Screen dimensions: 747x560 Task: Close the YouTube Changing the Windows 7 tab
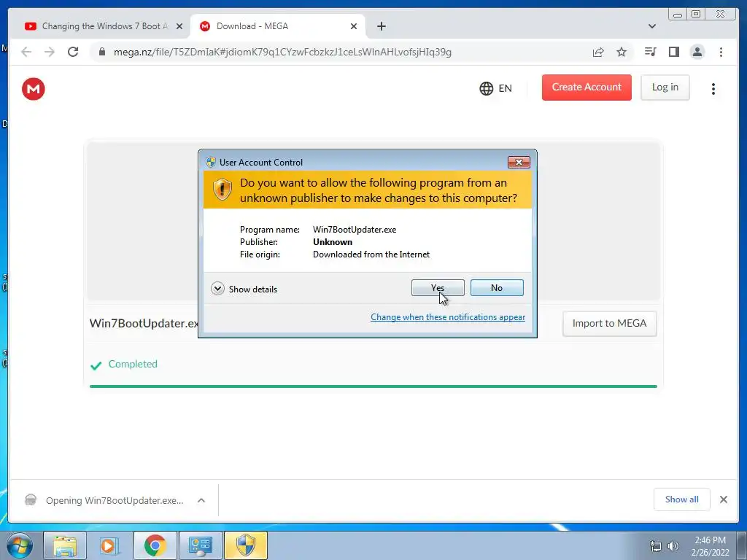179,26
